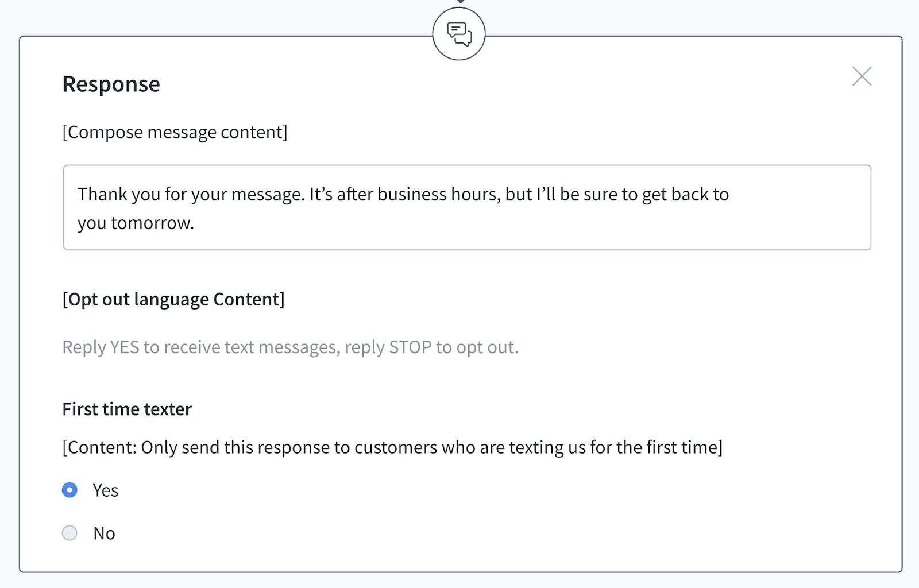Click the "First time texter" heading
Viewport: 919px width, 588px height.
(x=127, y=409)
